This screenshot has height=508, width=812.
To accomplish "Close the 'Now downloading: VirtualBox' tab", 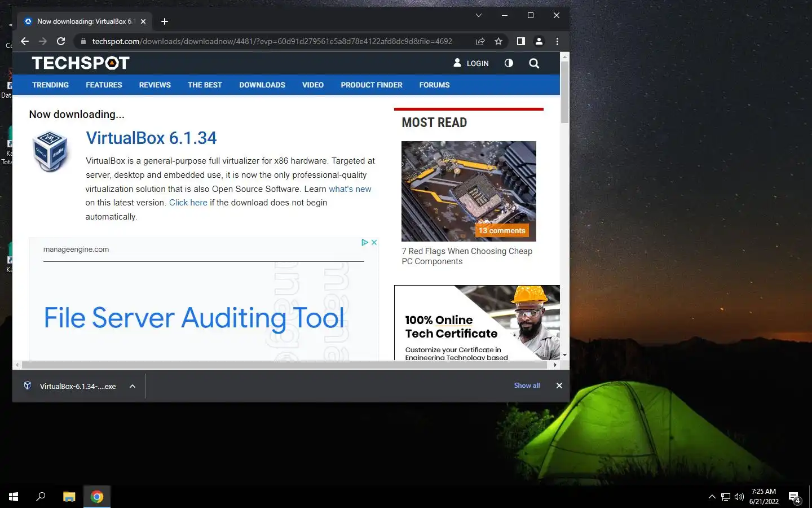I will click(143, 21).
